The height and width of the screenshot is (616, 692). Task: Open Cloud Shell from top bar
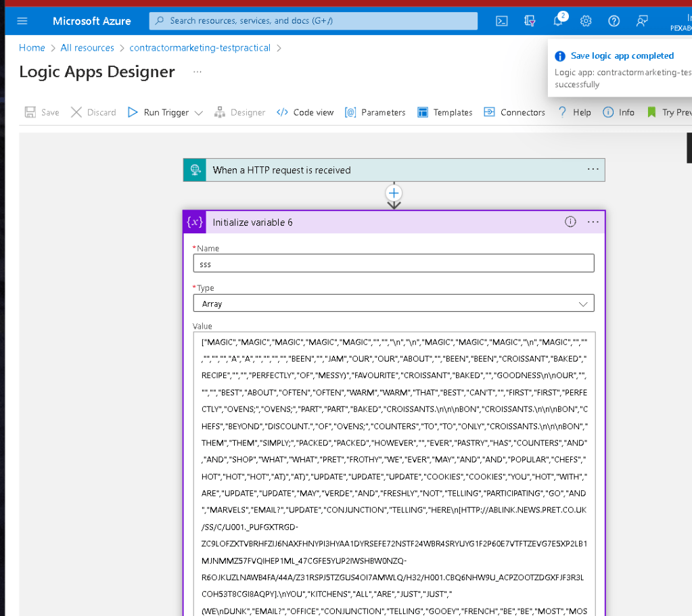(502, 21)
